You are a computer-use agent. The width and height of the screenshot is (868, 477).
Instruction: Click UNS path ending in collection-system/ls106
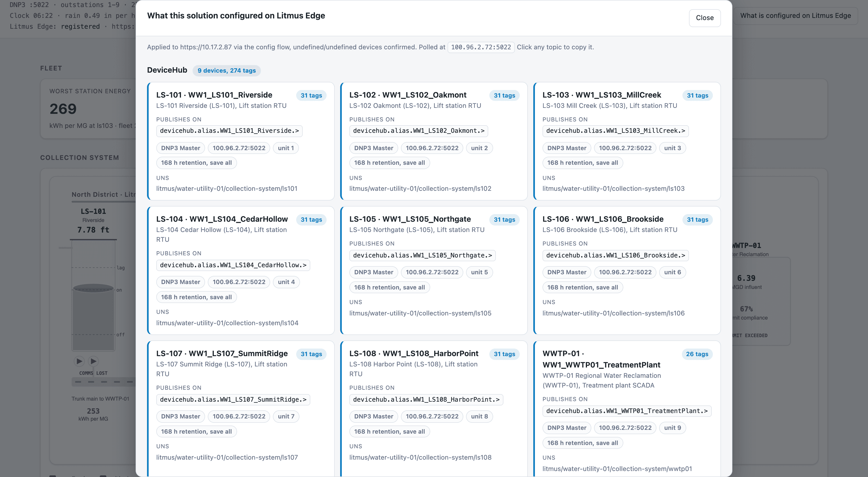click(x=613, y=313)
